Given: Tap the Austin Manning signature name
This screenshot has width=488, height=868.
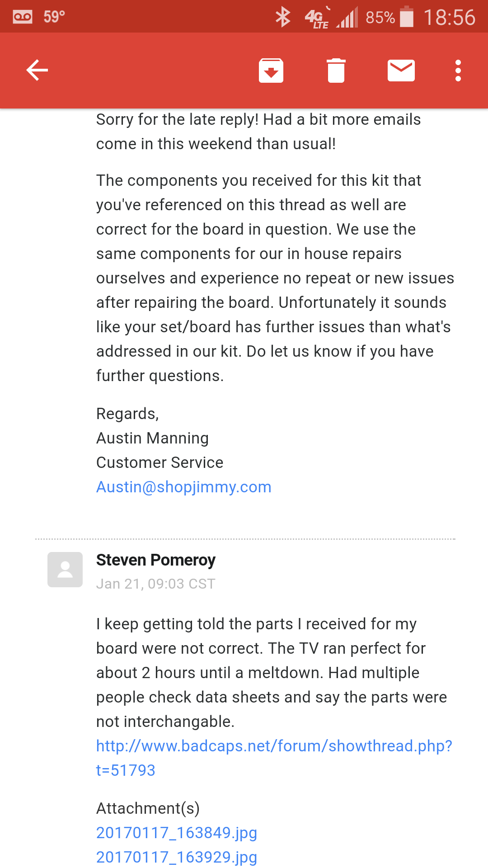Looking at the screenshot, I should point(152,438).
